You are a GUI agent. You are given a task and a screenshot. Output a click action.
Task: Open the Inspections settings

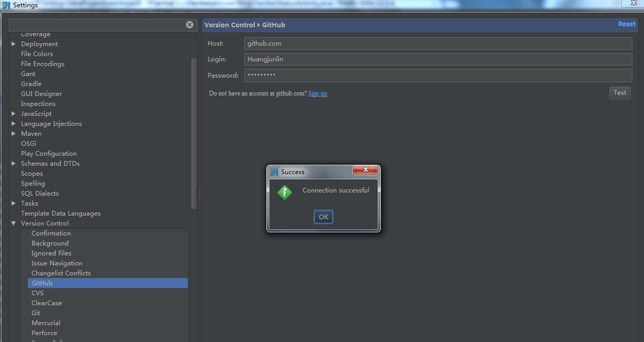(x=38, y=104)
